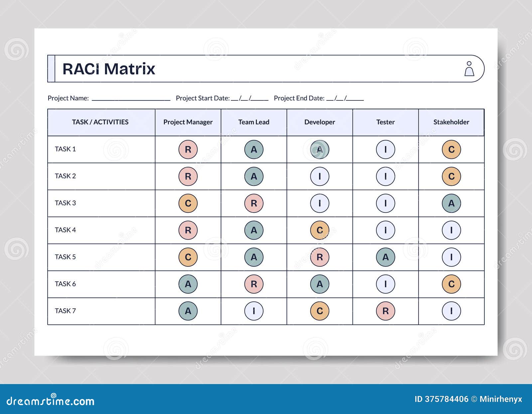Select the R badge for Task 7 Tester
532x414 pixels.
[385, 311]
